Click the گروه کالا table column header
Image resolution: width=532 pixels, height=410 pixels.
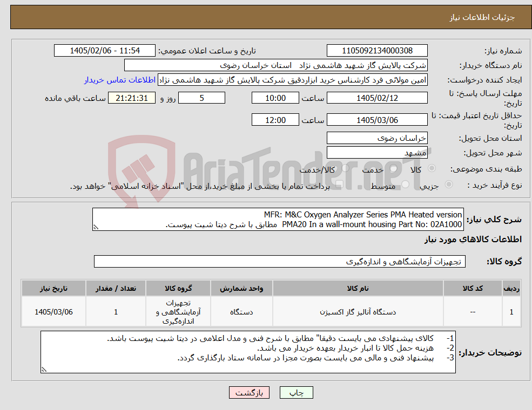(x=178, y=289)
